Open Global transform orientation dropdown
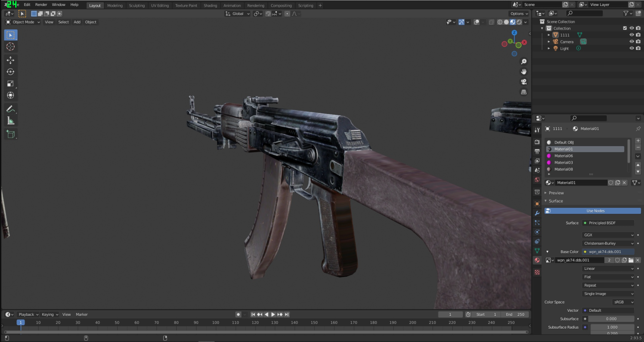The image size is (644, 342). coord(237,14)
